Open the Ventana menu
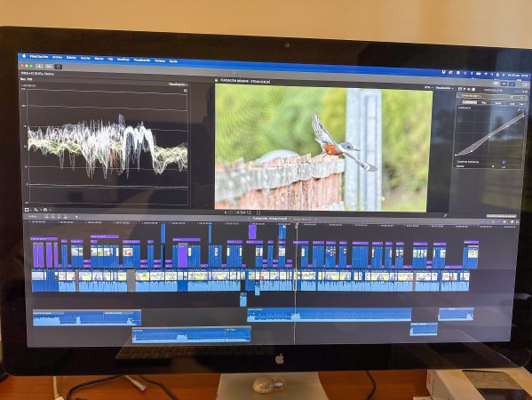The width and height of the screenshot is (532, 400). 160,60
